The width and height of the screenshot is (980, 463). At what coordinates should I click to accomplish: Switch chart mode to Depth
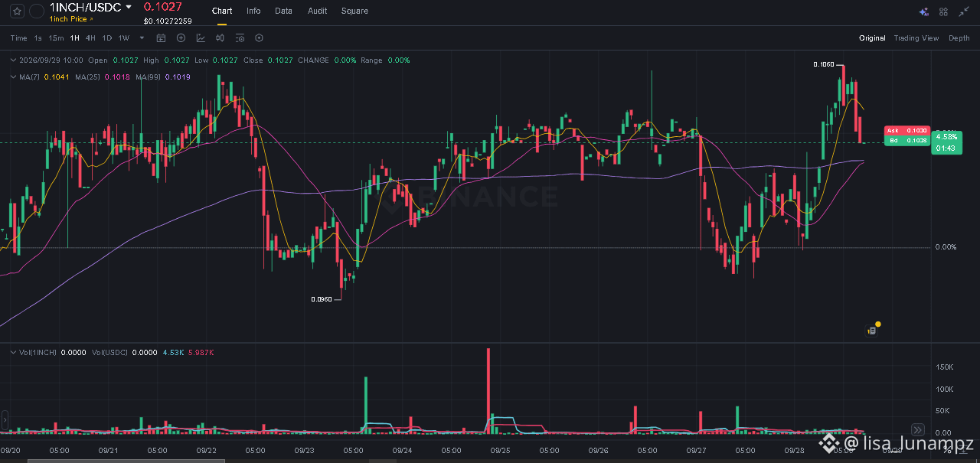pyautogui.click(x=959, y=37)
